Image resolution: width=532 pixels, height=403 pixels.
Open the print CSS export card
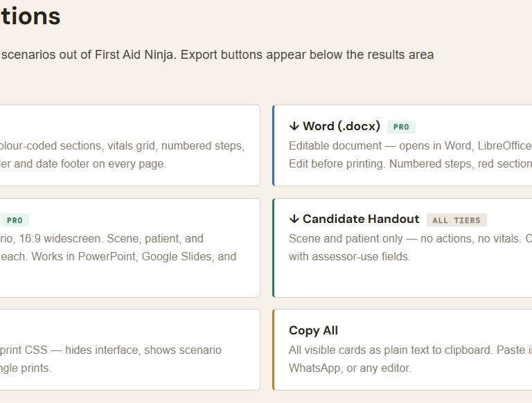125,350
